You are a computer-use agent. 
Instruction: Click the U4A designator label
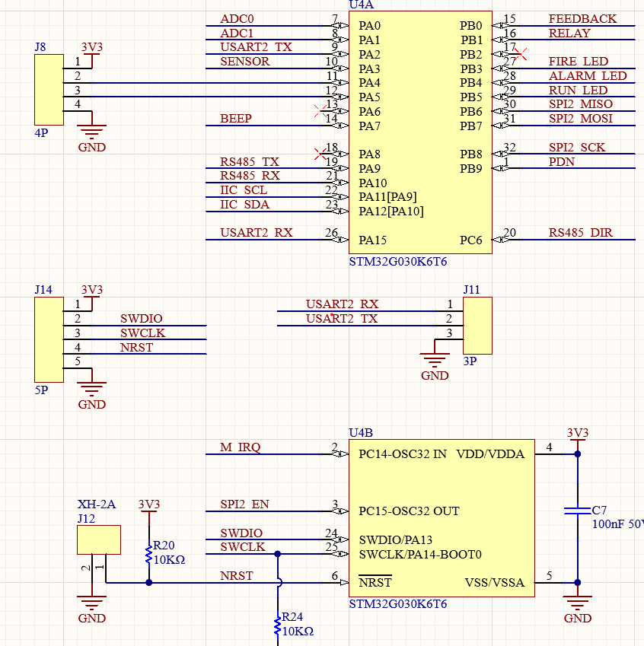tap(361, 5)
